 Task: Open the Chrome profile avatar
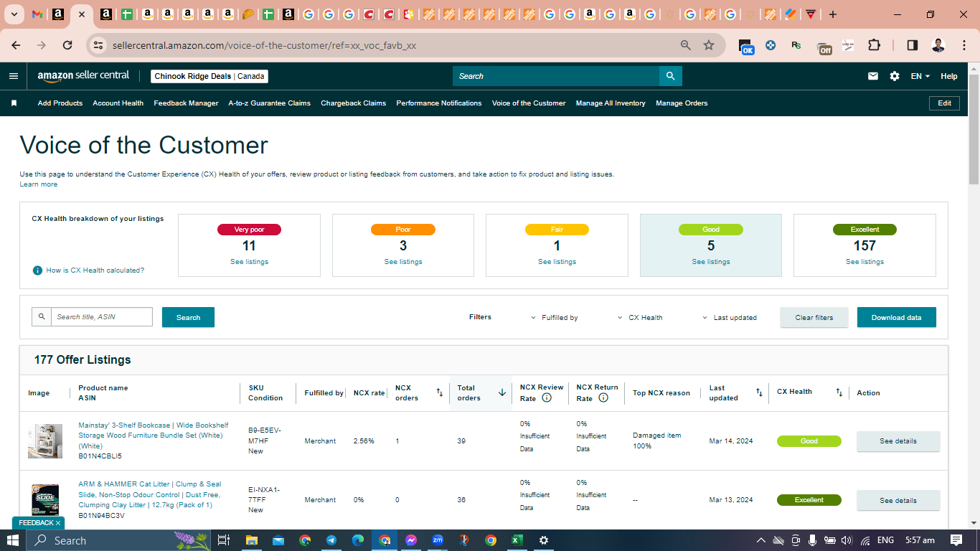click(938, 45)
